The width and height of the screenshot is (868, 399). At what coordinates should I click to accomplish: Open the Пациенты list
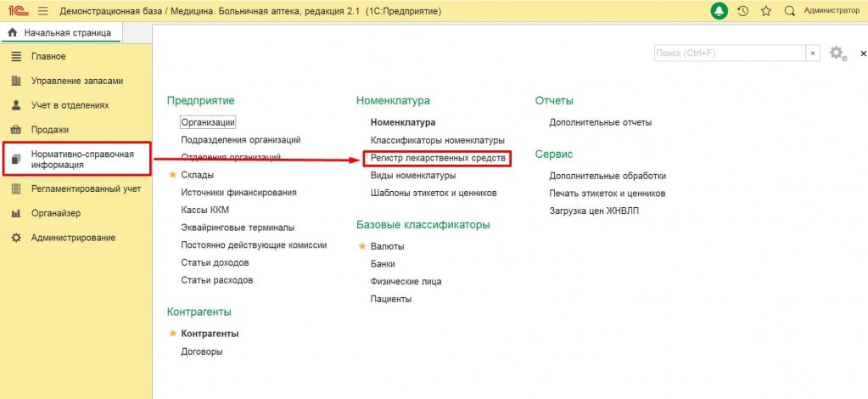(391, 299)
